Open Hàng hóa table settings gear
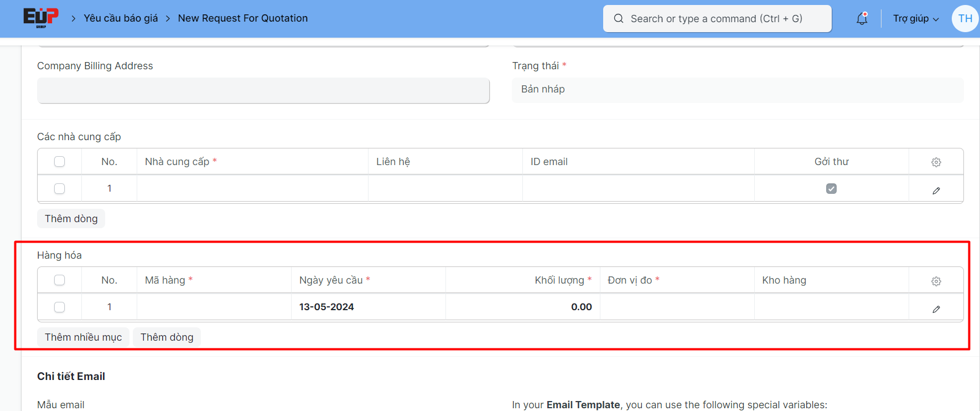The width and height of the screenshot is (980, 411). pyautogui.click(x=936, y=281)
